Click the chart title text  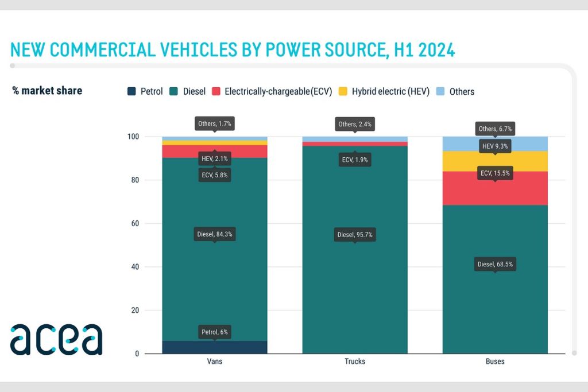pos(233,50)
